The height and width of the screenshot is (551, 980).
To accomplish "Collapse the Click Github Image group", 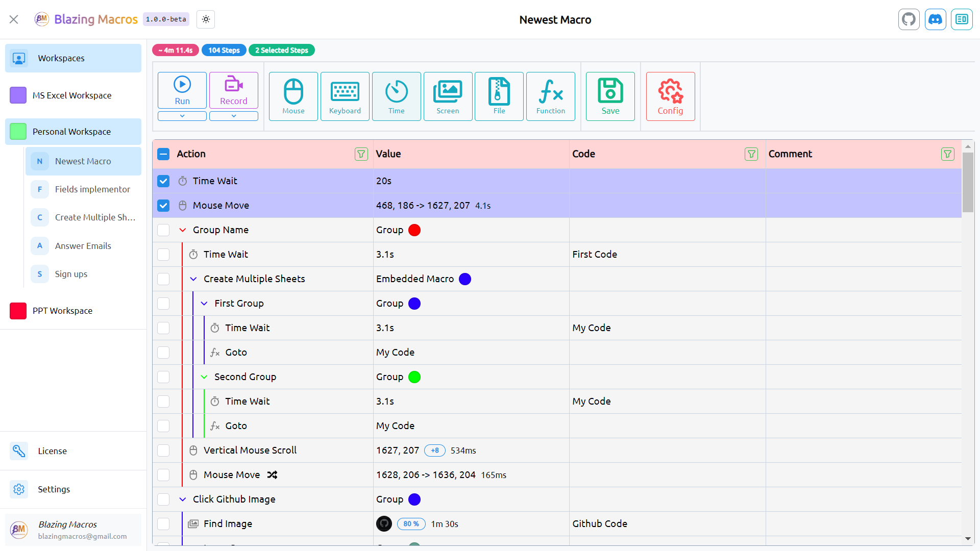I will click(x=183, y=499).
